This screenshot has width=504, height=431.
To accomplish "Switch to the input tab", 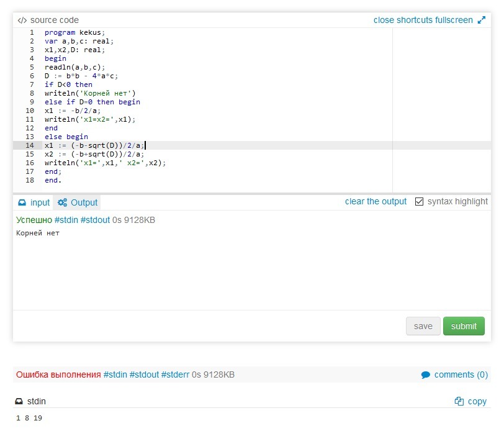I will click(34, 202).
